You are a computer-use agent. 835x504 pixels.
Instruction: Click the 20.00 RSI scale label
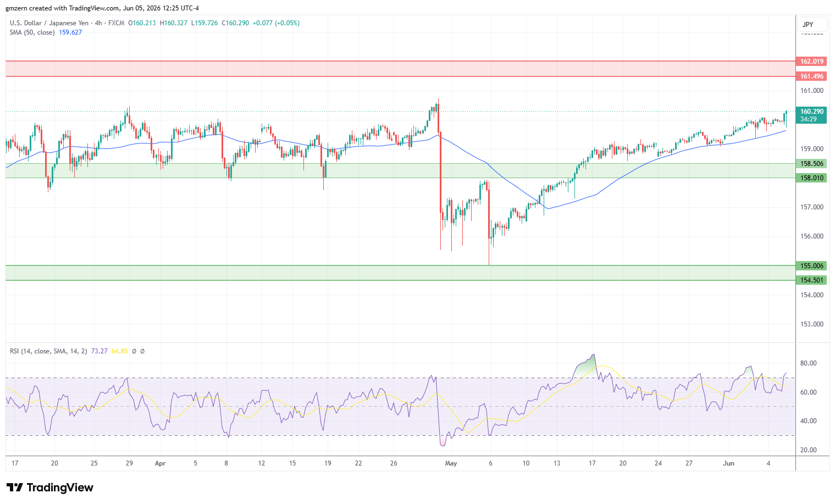(809, 450)
